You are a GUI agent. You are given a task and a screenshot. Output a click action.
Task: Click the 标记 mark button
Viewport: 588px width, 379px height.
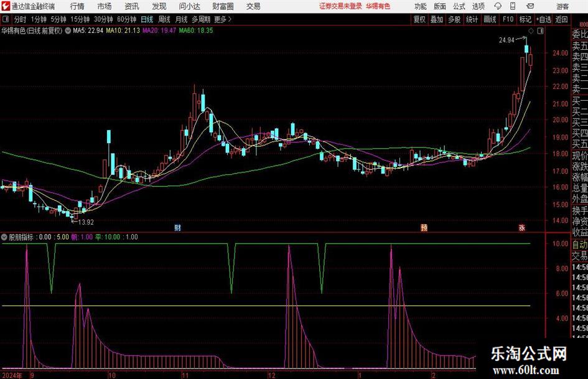(525, 19)
